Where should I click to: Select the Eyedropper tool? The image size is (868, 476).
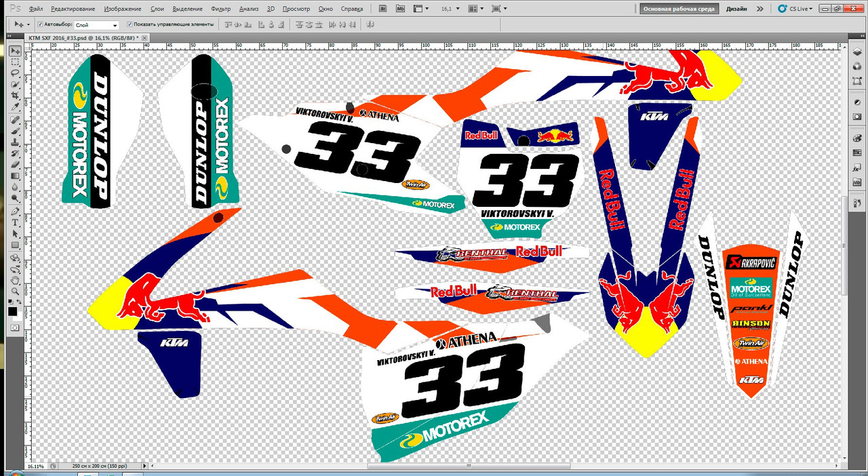click(x=15, y=107)
